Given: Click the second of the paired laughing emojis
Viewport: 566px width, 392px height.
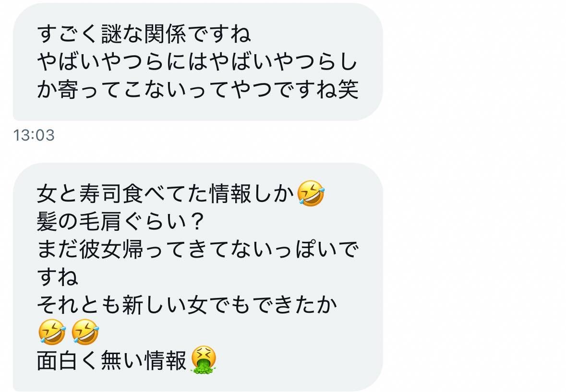Looking at the screenshot, I should click(85, 332).
